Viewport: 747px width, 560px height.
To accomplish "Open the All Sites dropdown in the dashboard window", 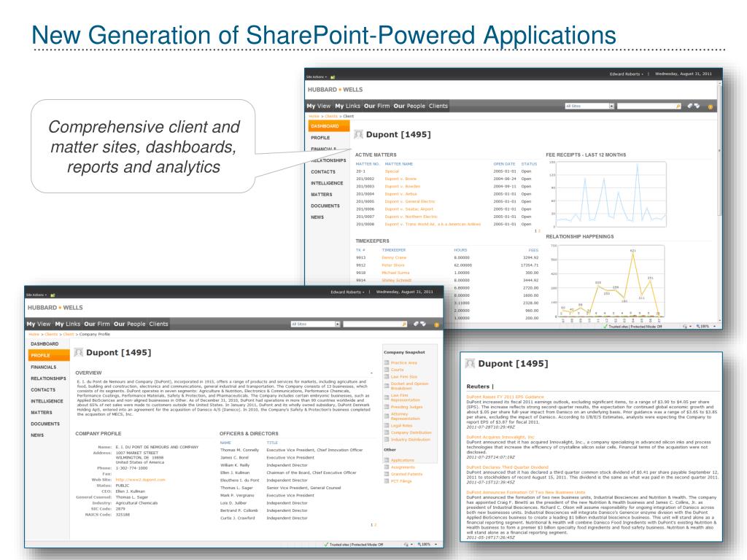I will pos(611,106).
